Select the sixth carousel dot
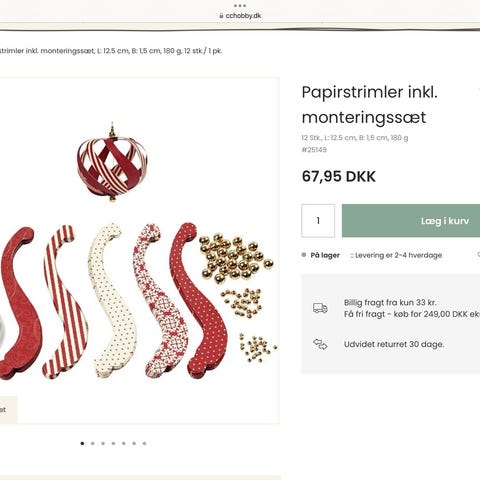The width and height of the screenshot is (480, 480). coord(134,443)
